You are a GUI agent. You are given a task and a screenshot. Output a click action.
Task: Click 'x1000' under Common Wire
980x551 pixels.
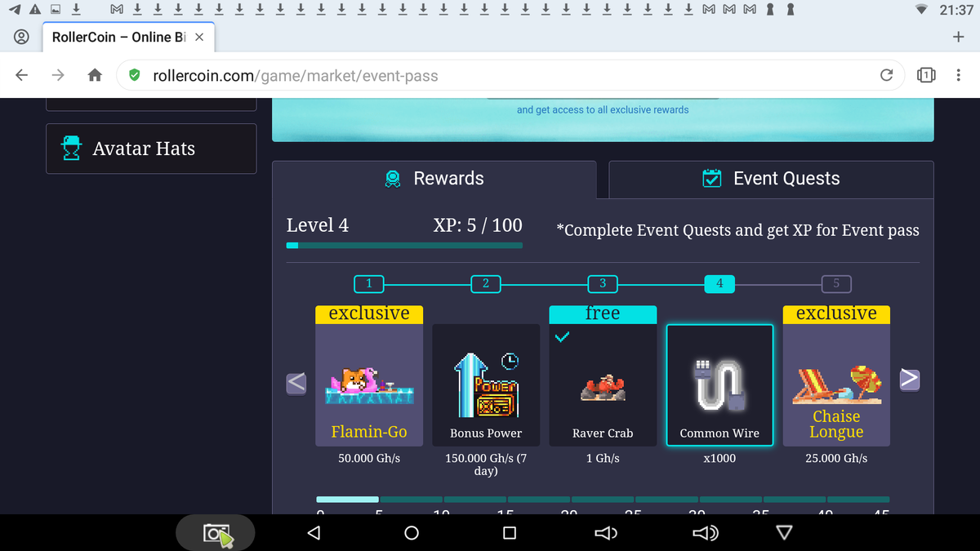point(719,459)
